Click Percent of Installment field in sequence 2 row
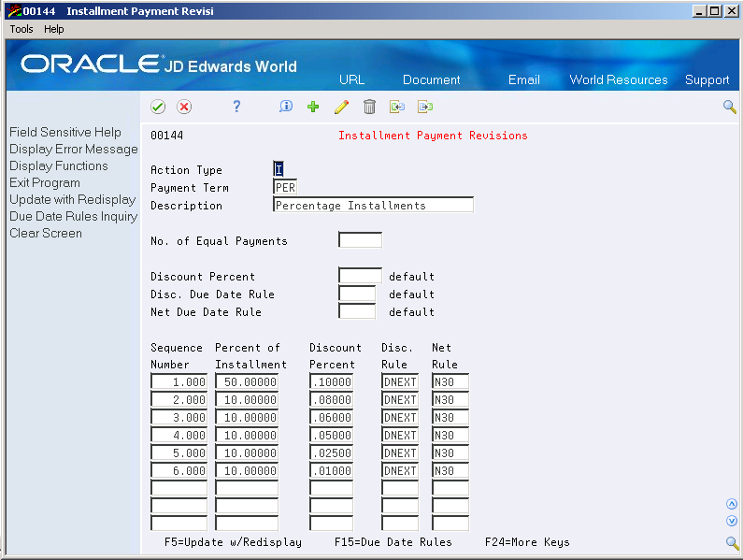743x560 pixels. pyautogui.click(x=247, y=400)
